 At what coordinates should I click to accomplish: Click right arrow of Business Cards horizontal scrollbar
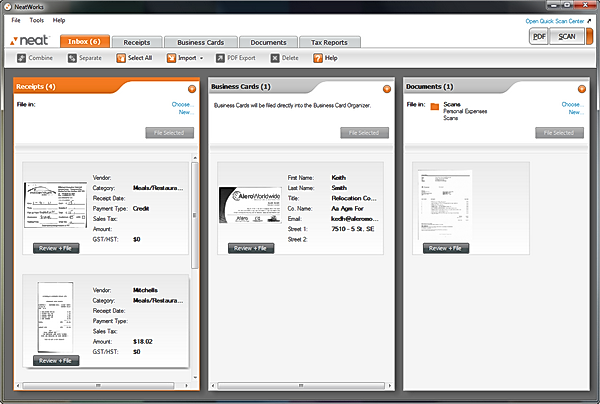(x=390, y=386)
